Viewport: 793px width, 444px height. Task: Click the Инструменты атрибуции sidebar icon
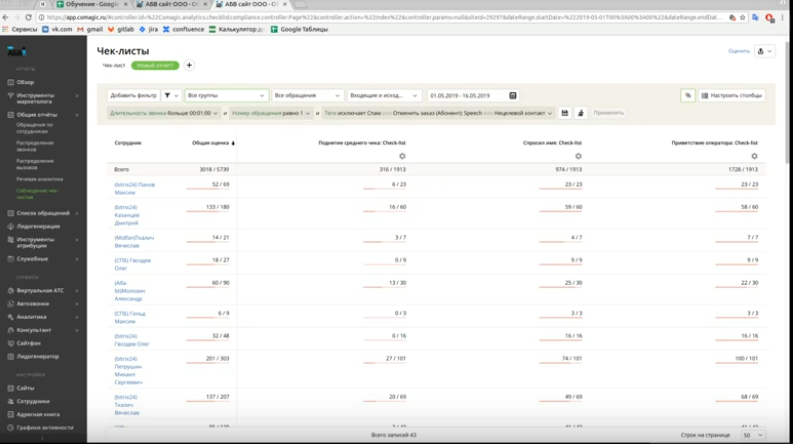point(11,240)
